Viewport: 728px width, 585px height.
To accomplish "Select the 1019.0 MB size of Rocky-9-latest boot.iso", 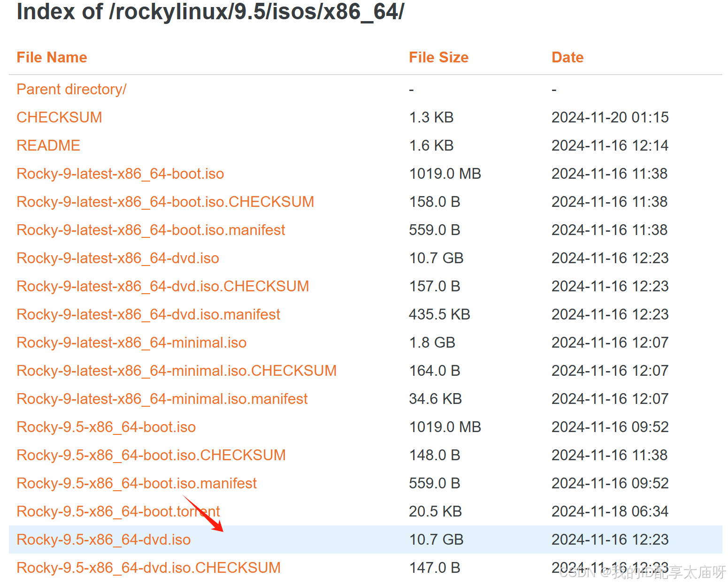I will [x=445, y=174].
